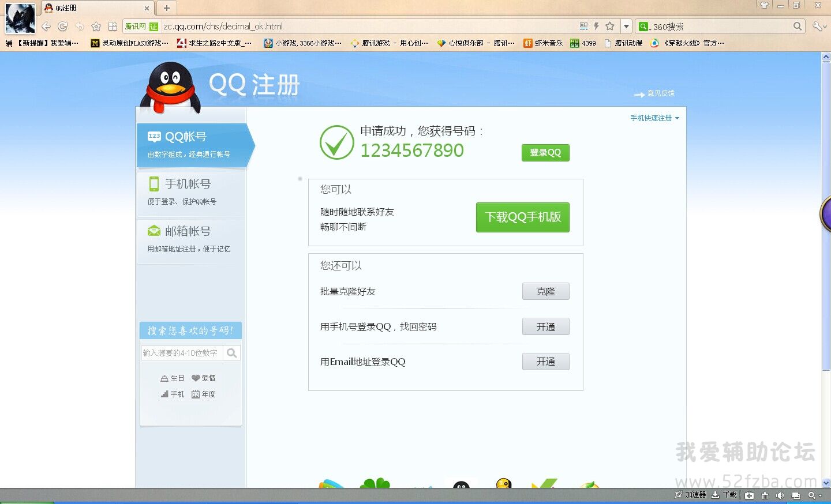Open favorites via the star icon left of address bar
Screen dimensions: 831x504
96,27
